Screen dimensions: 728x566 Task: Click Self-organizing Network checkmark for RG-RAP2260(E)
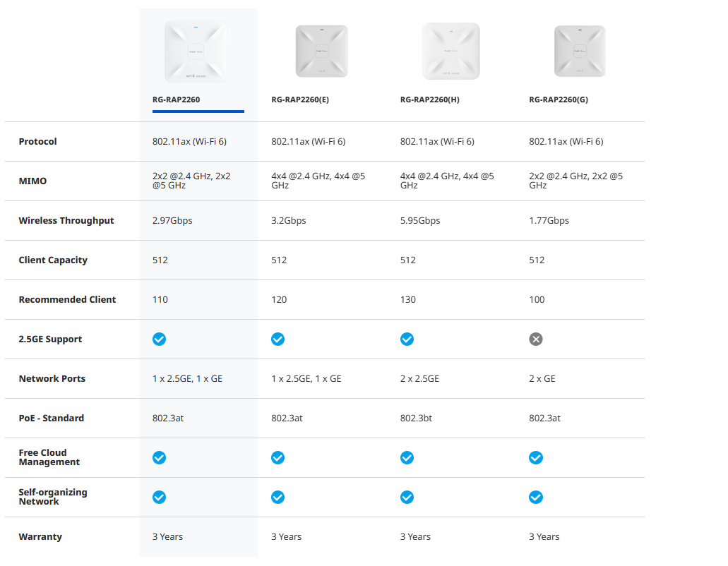(278, 498)
